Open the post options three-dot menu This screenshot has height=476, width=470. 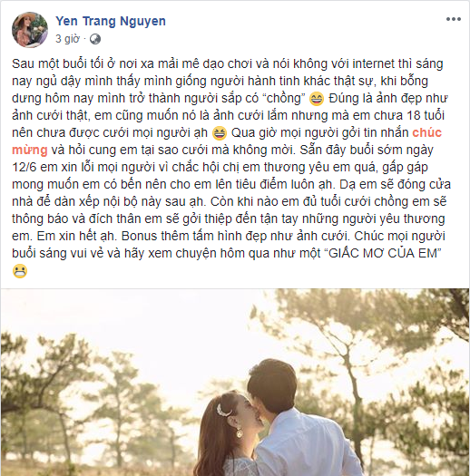(454, 19)
